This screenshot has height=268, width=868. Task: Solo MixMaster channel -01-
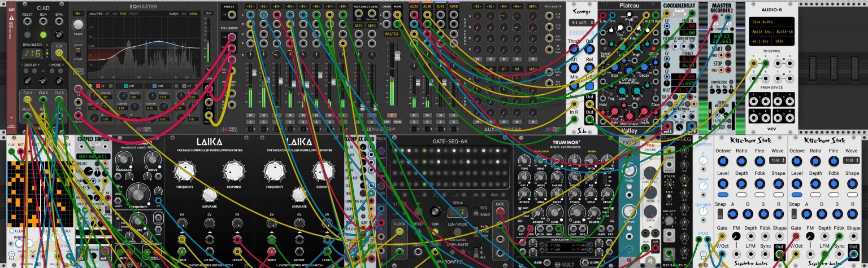coord(250,121)
